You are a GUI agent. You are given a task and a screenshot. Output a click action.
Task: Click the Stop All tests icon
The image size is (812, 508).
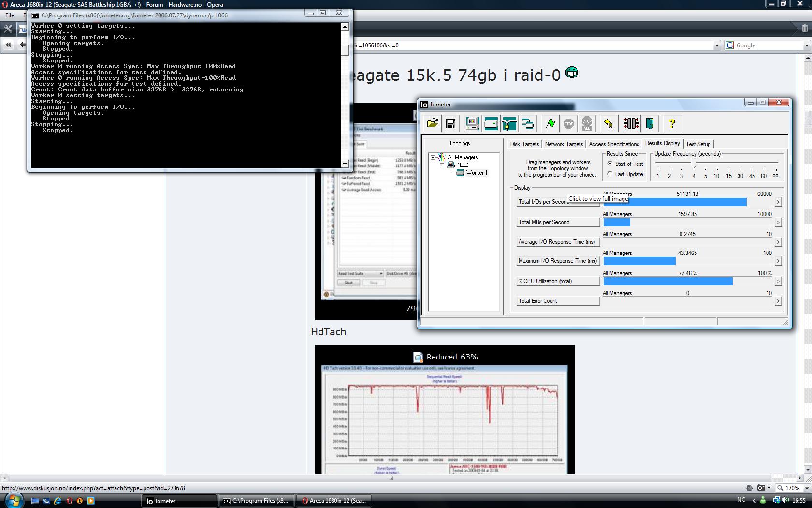pos(587,123)
